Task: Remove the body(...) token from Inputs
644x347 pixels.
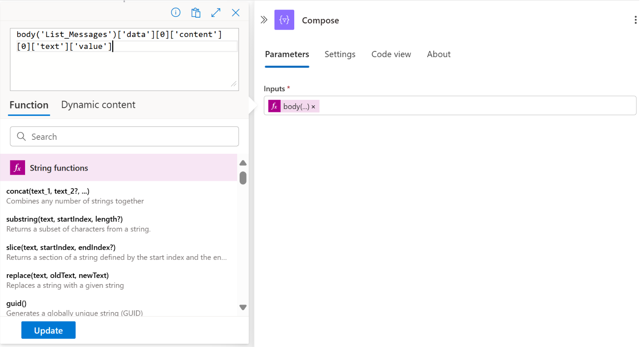Action: (313, 107)
